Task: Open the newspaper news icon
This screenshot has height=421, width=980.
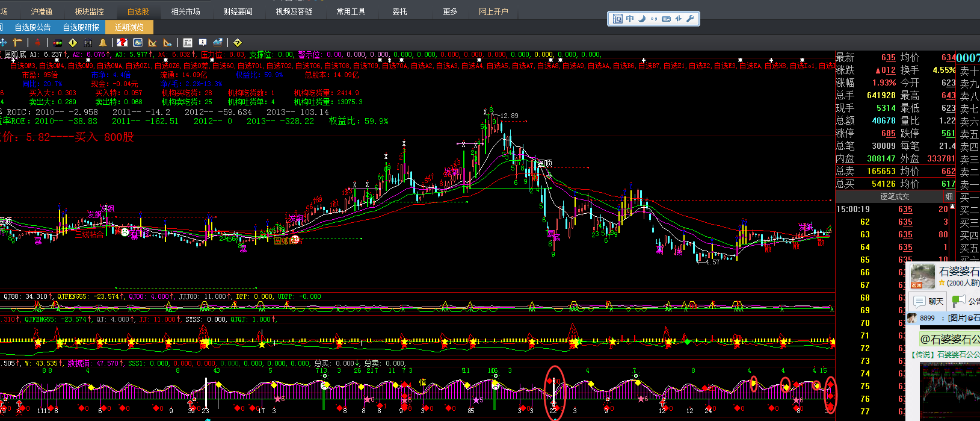Action: (188, 42)
